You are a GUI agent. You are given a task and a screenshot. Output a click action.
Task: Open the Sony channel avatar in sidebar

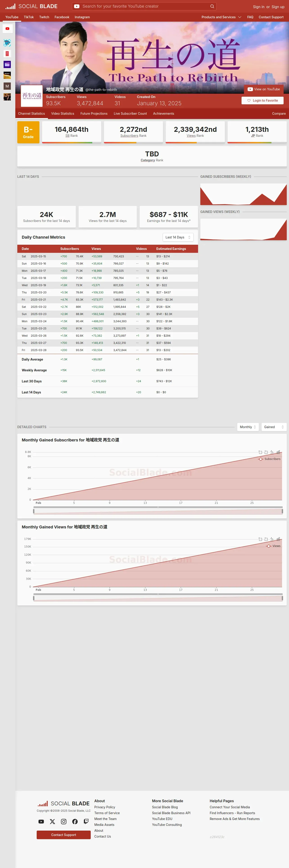(x=7, y=75)
